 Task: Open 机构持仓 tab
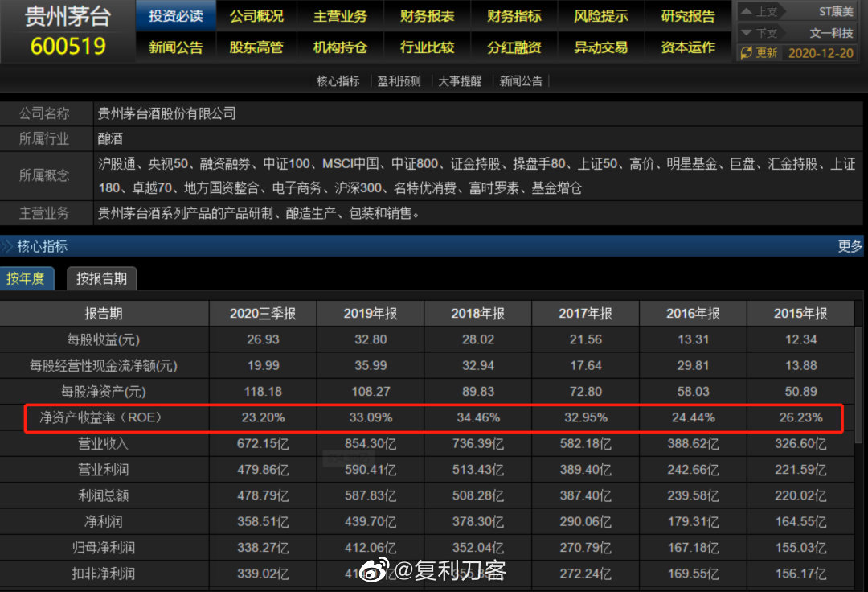pyautogui.click(x=340, y=47)
